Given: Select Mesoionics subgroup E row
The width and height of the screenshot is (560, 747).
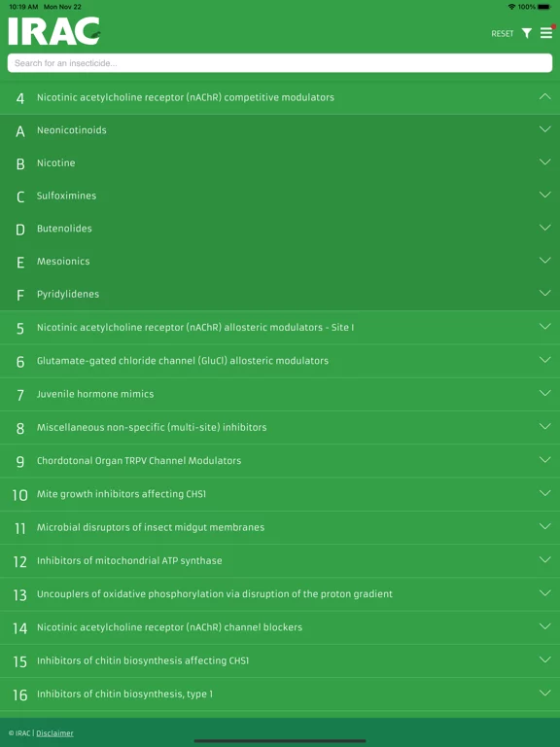Looking at the screenshot, I should point(280,261).
